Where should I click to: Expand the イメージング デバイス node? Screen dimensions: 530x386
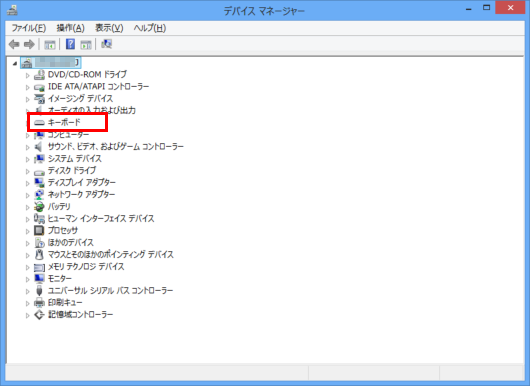click(28, 99)
